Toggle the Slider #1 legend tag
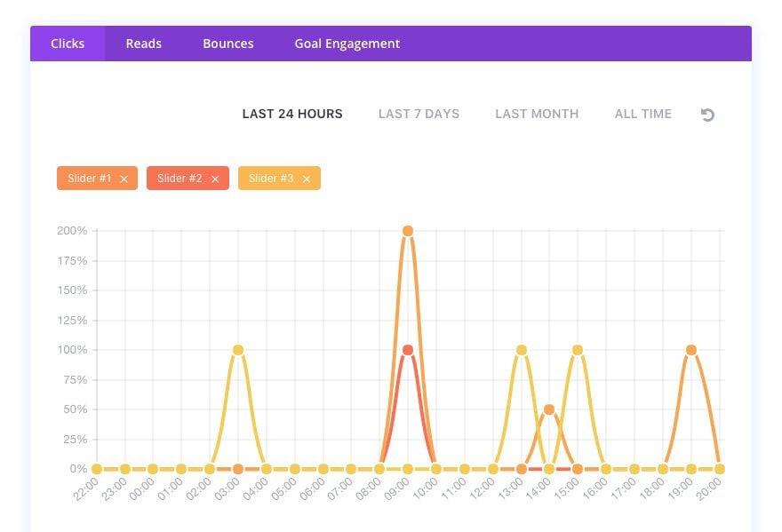The image size is (782, 532). coord(89,179)
